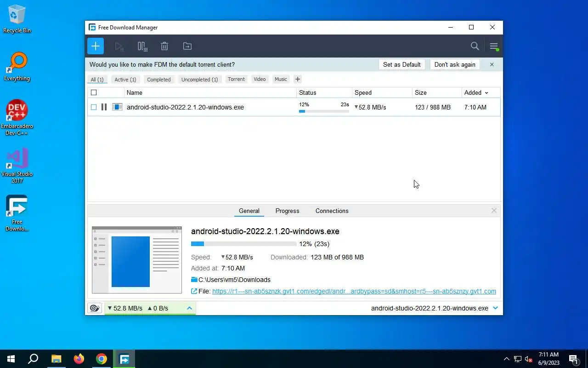Close the download details panel
The height and width of the screenshot is (368, 588).
coord(494,211)
